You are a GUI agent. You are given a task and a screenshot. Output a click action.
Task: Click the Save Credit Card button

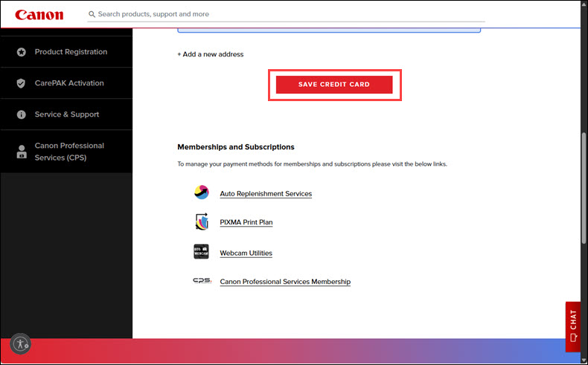pos(334,85)
